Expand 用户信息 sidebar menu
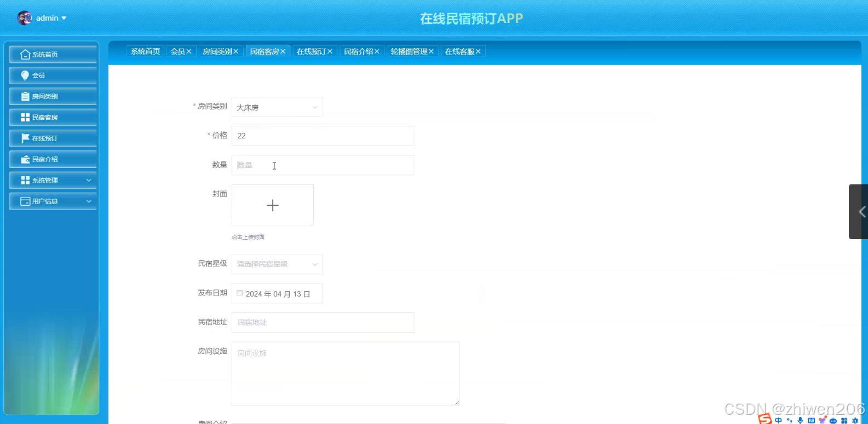This screenshot has width=868, height=424. coord(53,201)
